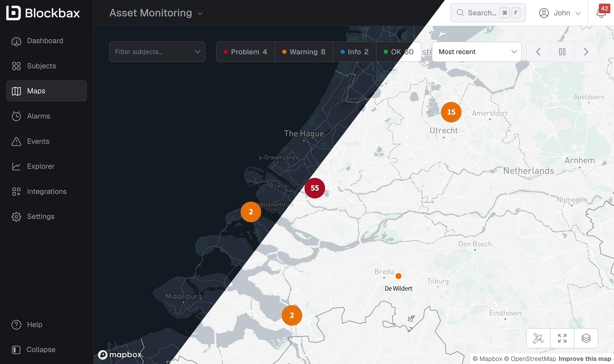Click the © Mapbox attribution link
Viewport: 614px width, 364px height.
(x=487, y=359)
